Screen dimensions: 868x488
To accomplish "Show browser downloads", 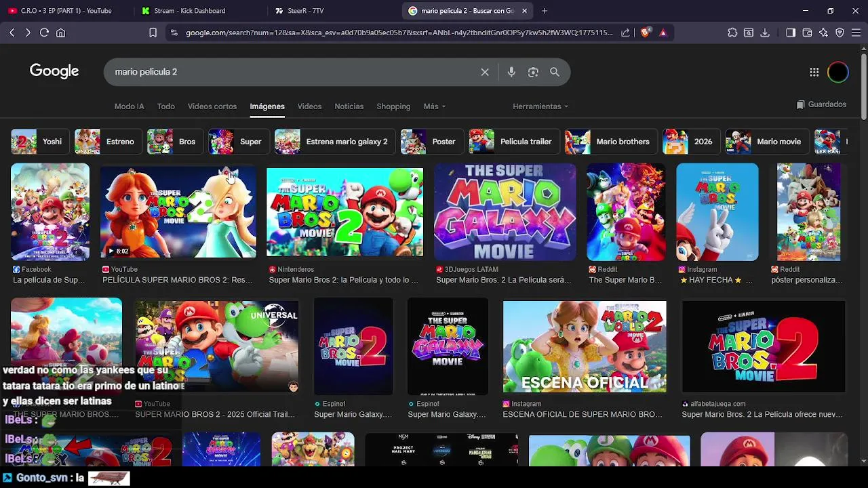I will pos(765,33).
